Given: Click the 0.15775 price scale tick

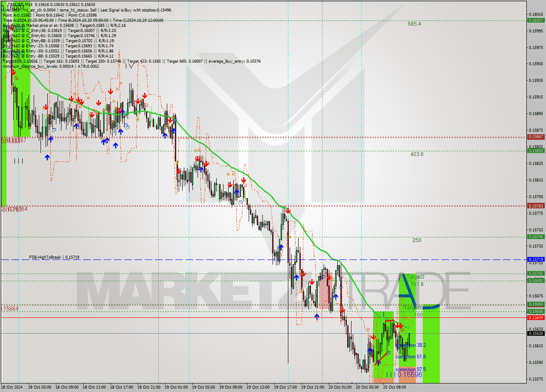Looking at the screenshot, I should pyautogui.click(x=536, y=213).
